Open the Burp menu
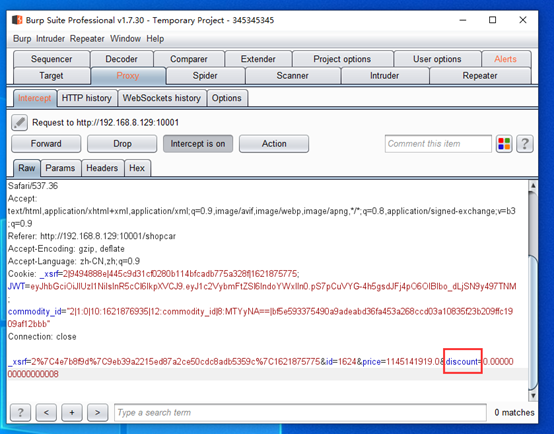This screenshot has width=554, height=434. click(x=22, y=39)
